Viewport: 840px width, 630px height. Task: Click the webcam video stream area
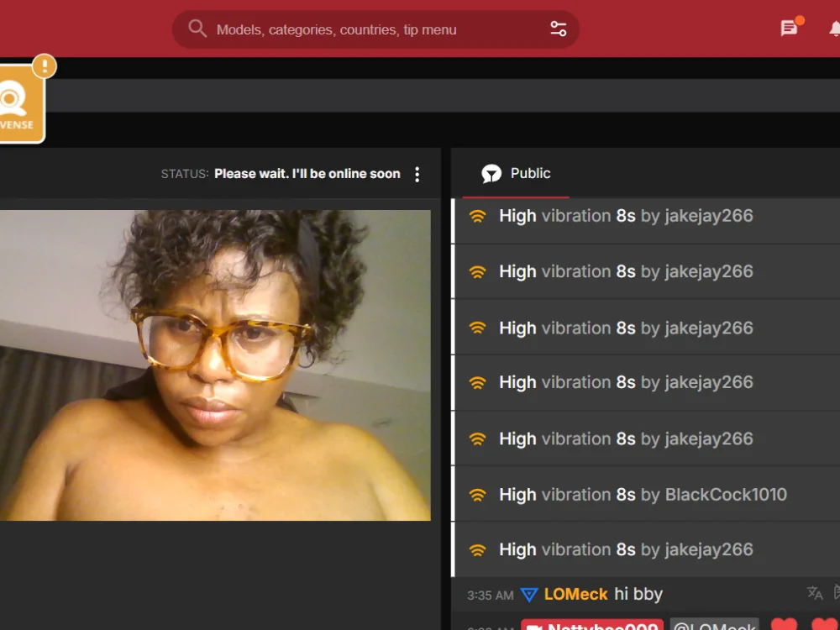tap(215, 365)
